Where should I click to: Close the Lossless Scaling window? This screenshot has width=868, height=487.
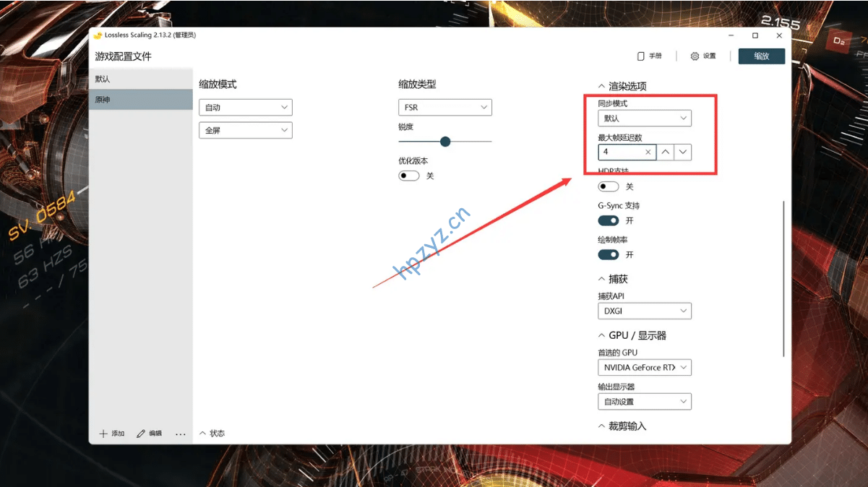[779, 35]
